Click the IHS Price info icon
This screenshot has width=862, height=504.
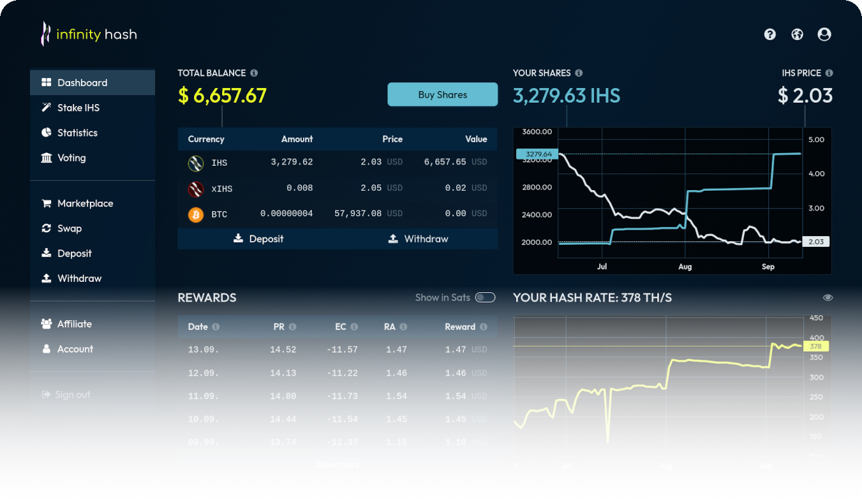[829, 73]
